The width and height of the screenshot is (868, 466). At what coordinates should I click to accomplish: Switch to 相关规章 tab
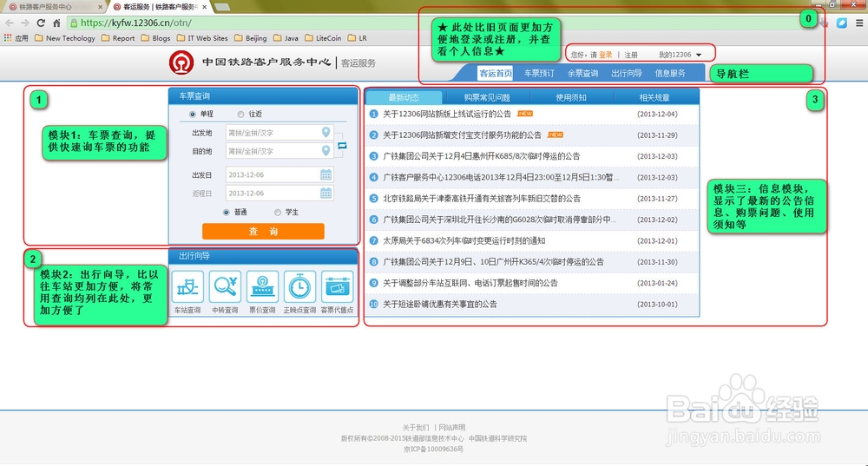pos(654,97)
